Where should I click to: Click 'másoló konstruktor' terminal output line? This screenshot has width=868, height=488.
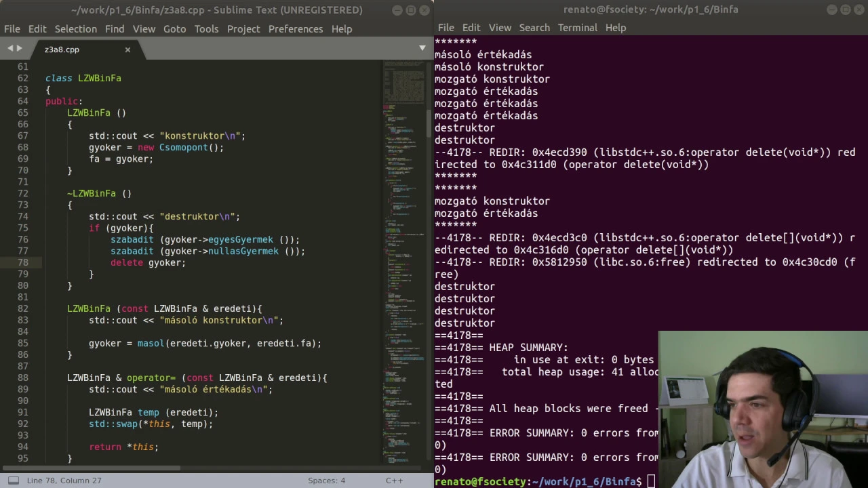point(489,67)
